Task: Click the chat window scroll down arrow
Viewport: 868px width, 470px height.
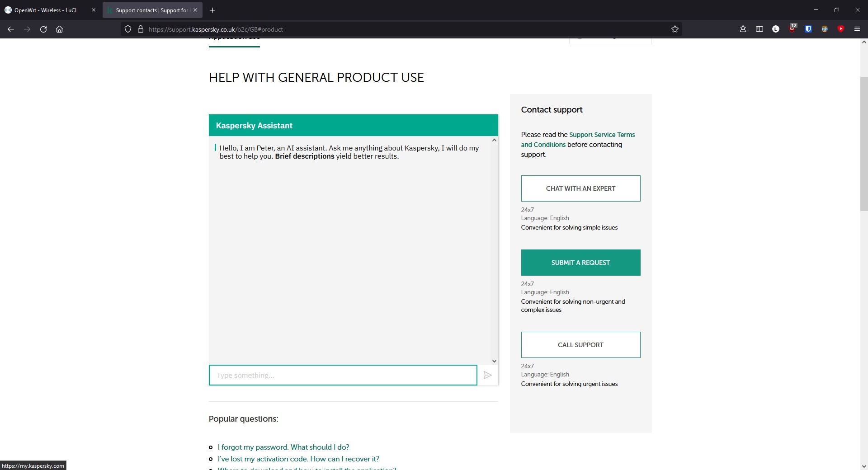Action: pos(494,361)
